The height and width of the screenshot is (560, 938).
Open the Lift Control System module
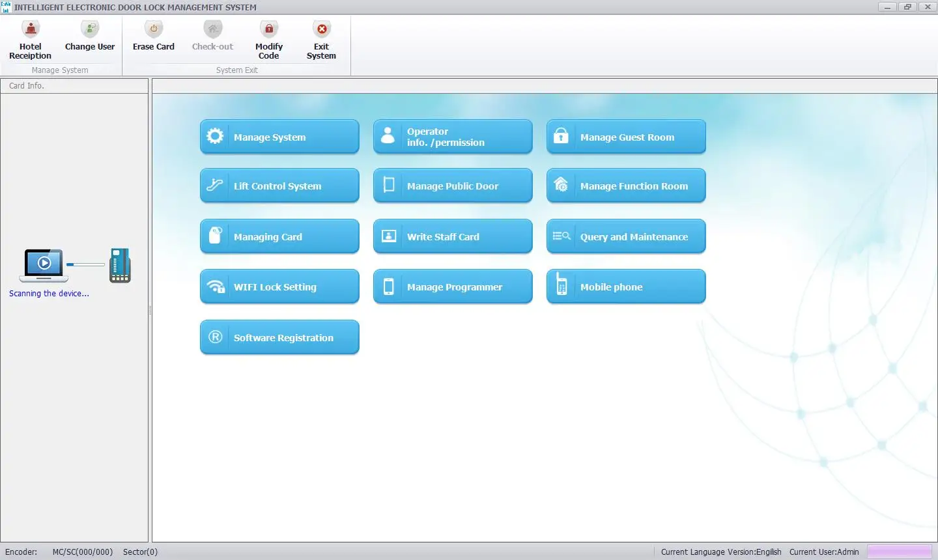(x=279, y=186)
